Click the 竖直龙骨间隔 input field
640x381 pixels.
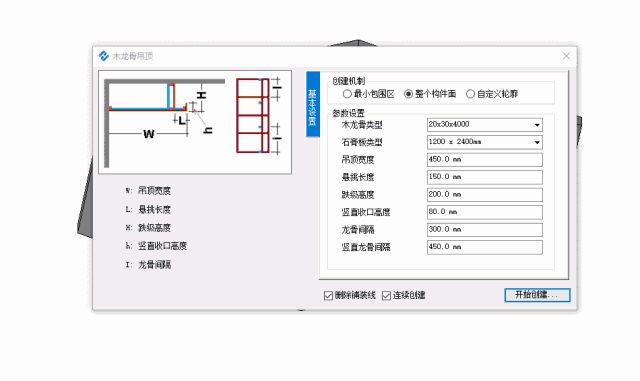coord(484,247)
